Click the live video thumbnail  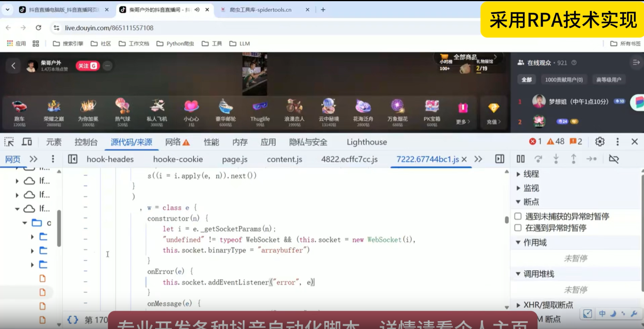(x=255, y=74)
